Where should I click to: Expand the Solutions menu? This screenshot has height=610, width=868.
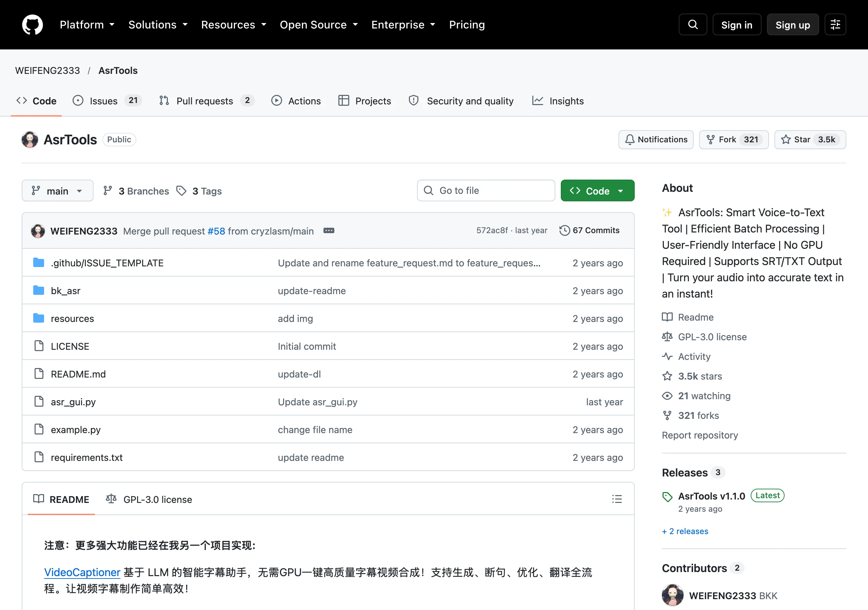coord(158,24)
